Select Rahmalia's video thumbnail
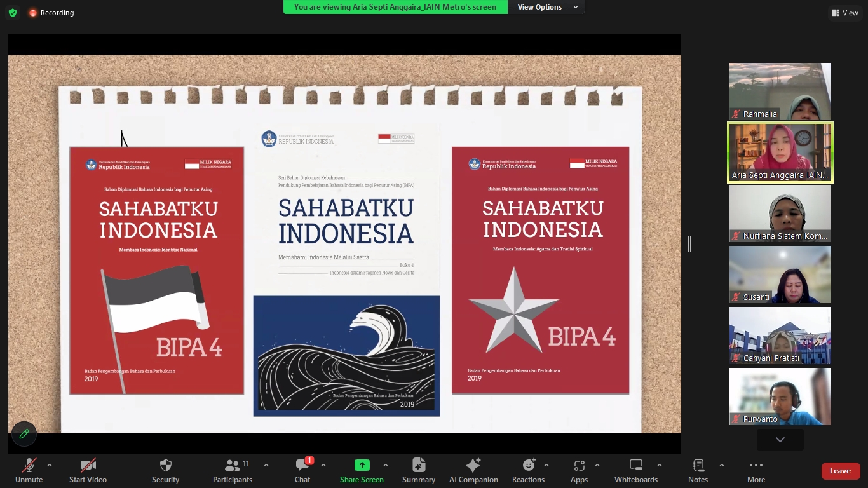868x488 pixels. click(780, 91)
